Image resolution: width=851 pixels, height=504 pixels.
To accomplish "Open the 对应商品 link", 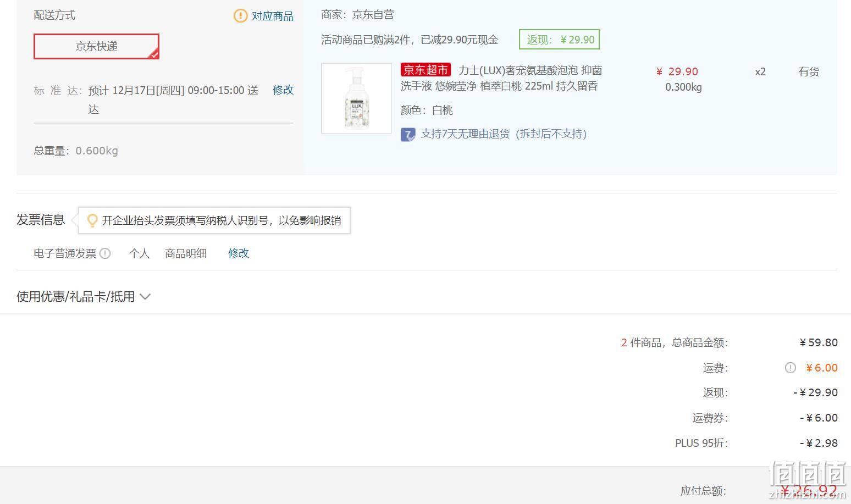I will click(273, 16).
